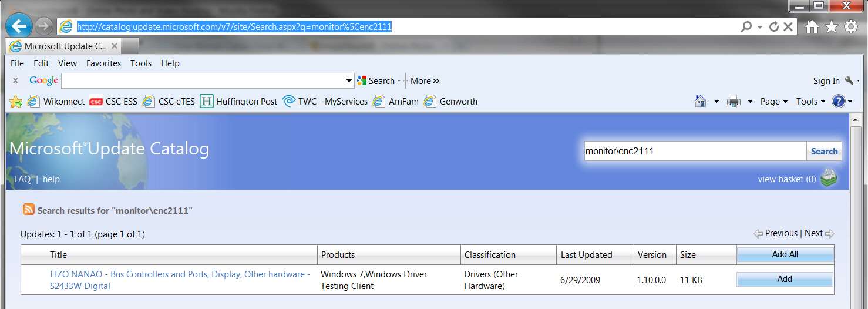Expand the Google search box dropdown arrow
Viewport: 868px width, 309px height.
click(x=349, y=81)
